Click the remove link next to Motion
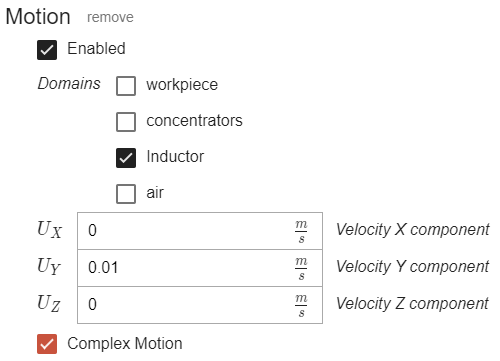The width and height of the screenshot is (500, 361). tap(110, 17)
